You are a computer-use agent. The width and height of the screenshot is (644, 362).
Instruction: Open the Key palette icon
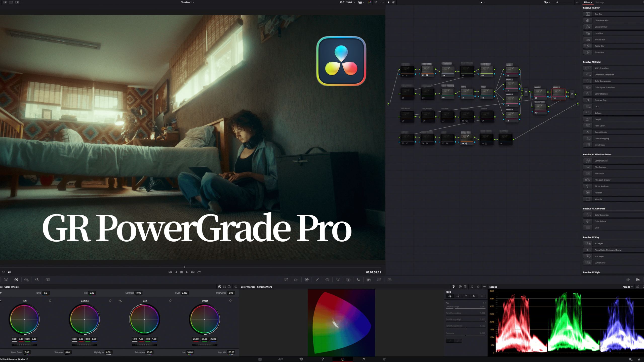point(369,280)
